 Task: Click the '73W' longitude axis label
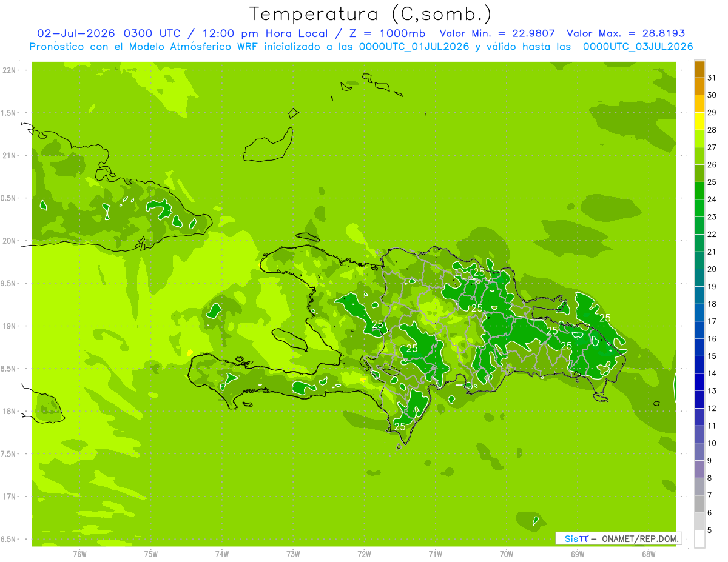[292, 554]
